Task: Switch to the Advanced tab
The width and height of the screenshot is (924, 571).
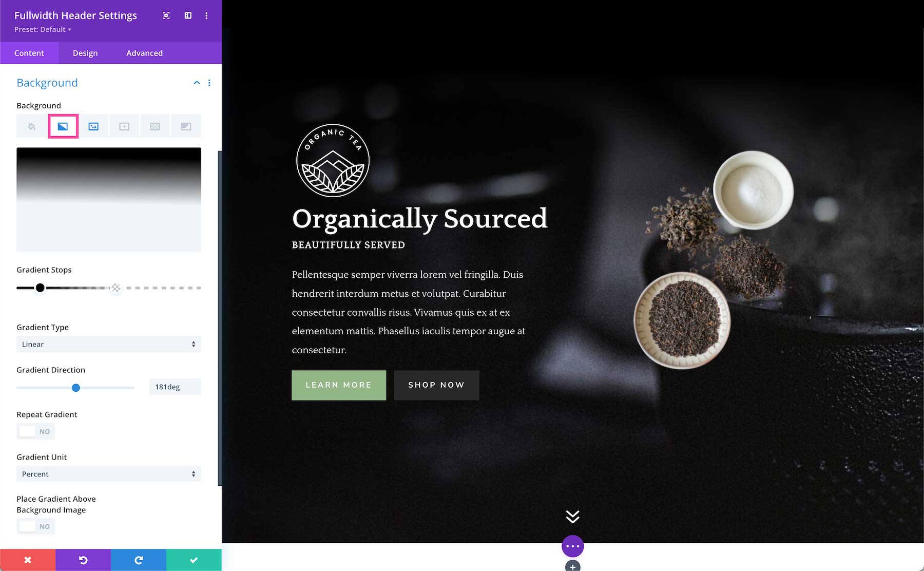Action: (144, 53)
